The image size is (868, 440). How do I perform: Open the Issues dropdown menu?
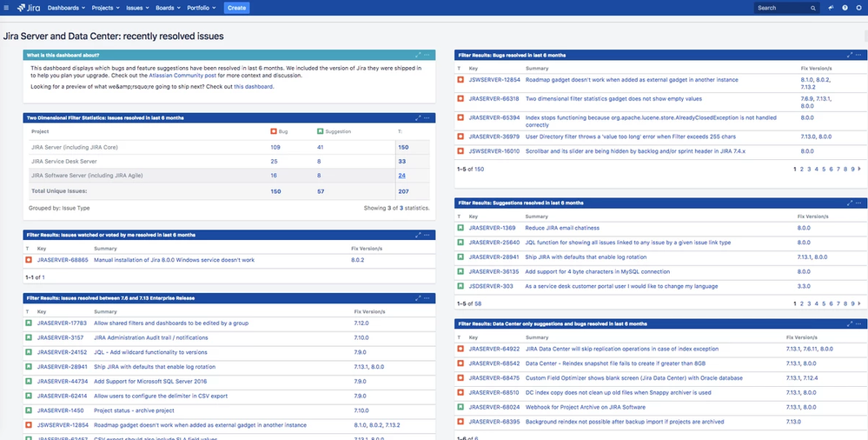pos(137,8)
